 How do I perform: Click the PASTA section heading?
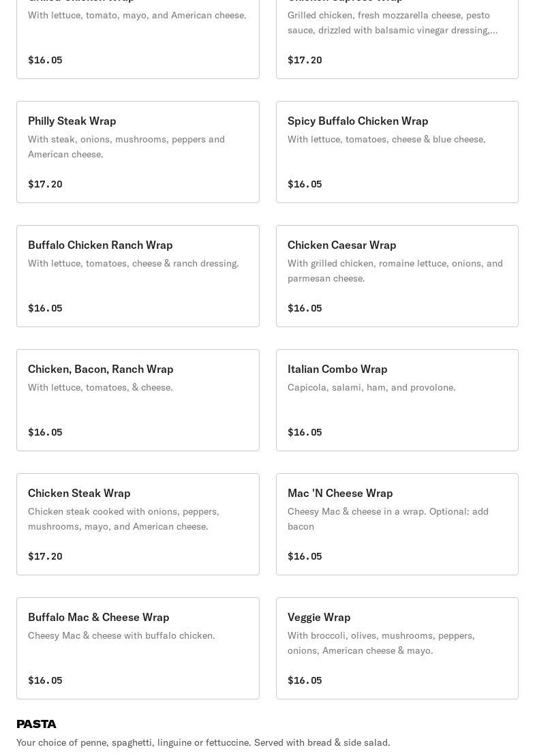(36, 724)
